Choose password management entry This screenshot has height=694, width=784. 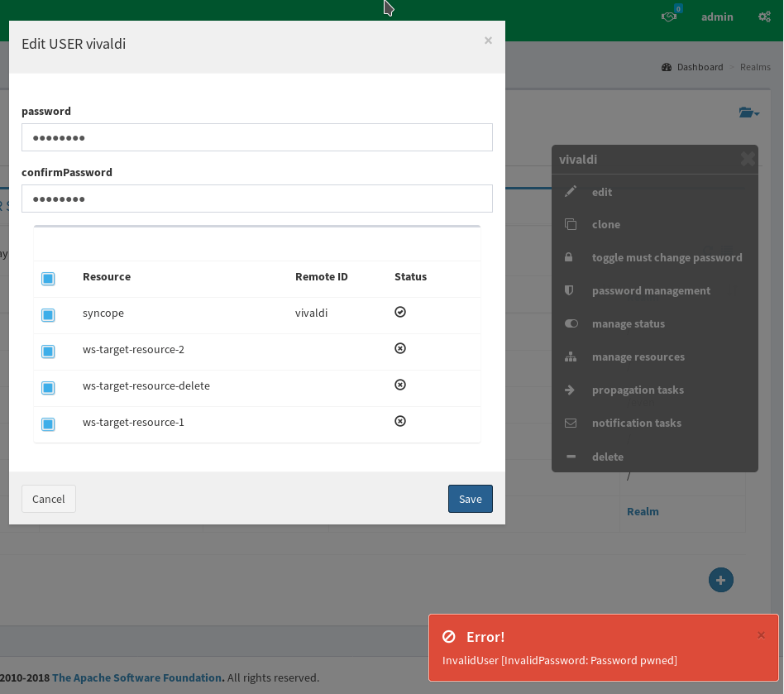click(651, 290)
